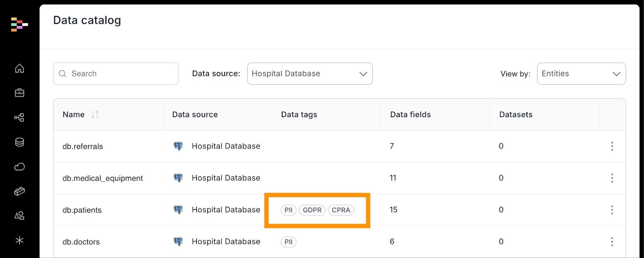This screenshot has width=644, height=258.
Task: Click the GDPR tag on db.patients
Action: point(312,210)
